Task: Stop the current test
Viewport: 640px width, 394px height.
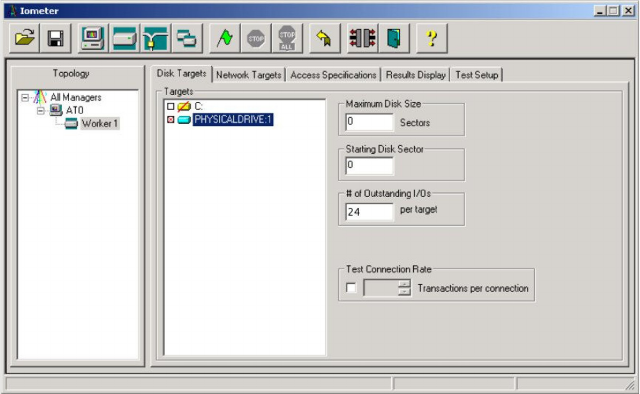Action: click(256, 38)
